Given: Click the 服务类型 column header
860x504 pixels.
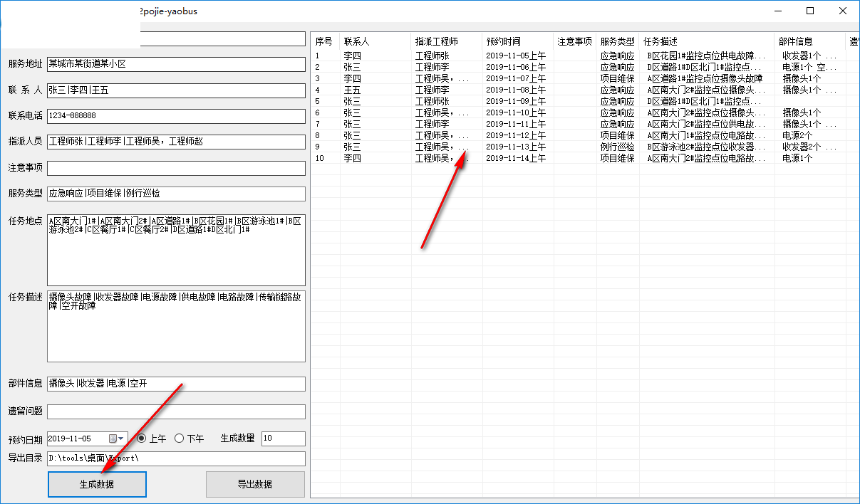Looking at the screenshot, I should pos(618,41).
